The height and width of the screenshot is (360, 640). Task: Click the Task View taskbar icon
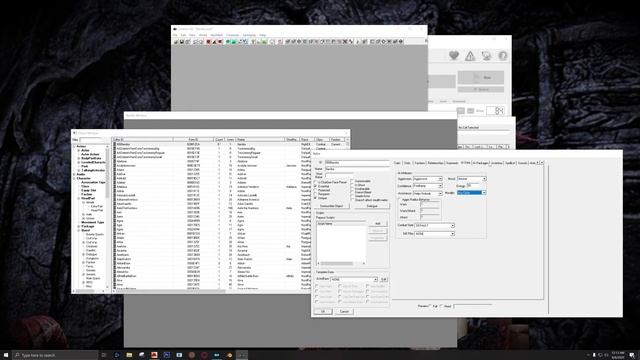click(x=104, y=355)
